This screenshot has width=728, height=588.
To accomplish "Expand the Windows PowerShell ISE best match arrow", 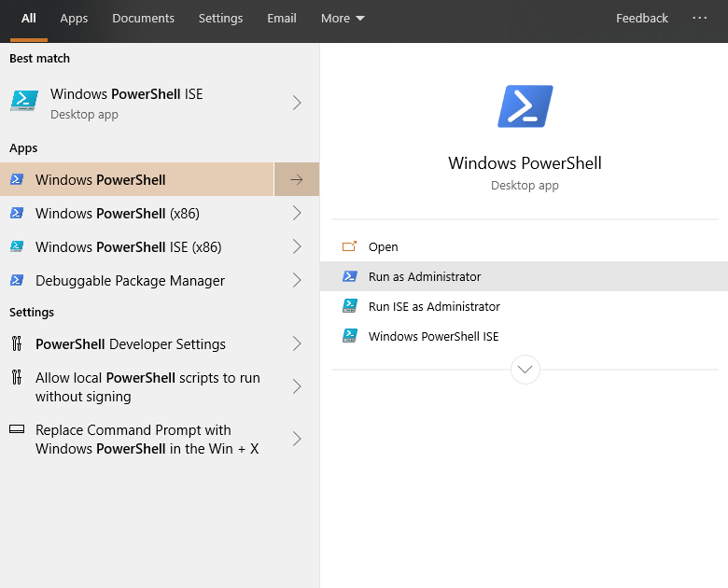I will coord(297,103).
